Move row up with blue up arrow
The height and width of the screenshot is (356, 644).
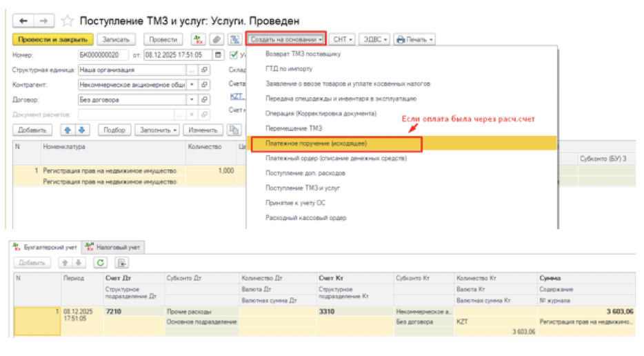tap(68, 130)
